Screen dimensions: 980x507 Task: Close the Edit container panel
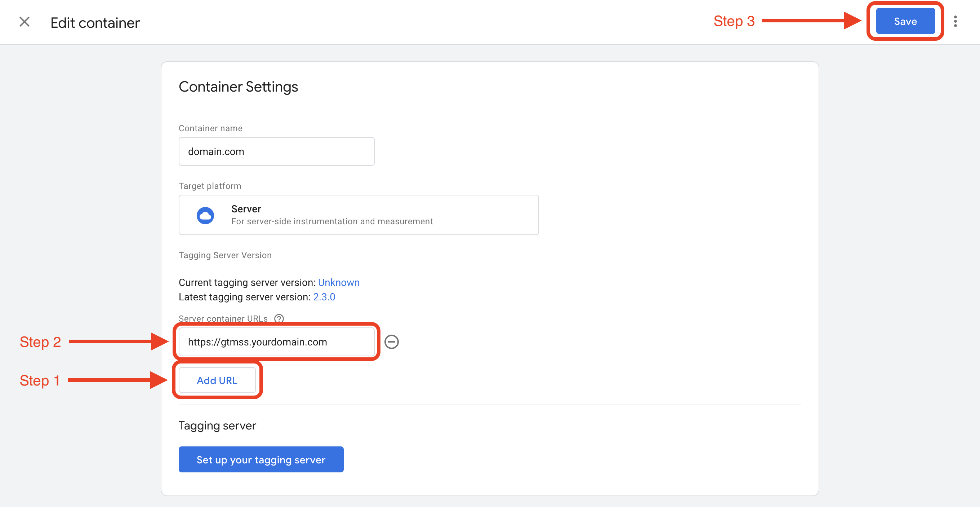pos(24,22)
